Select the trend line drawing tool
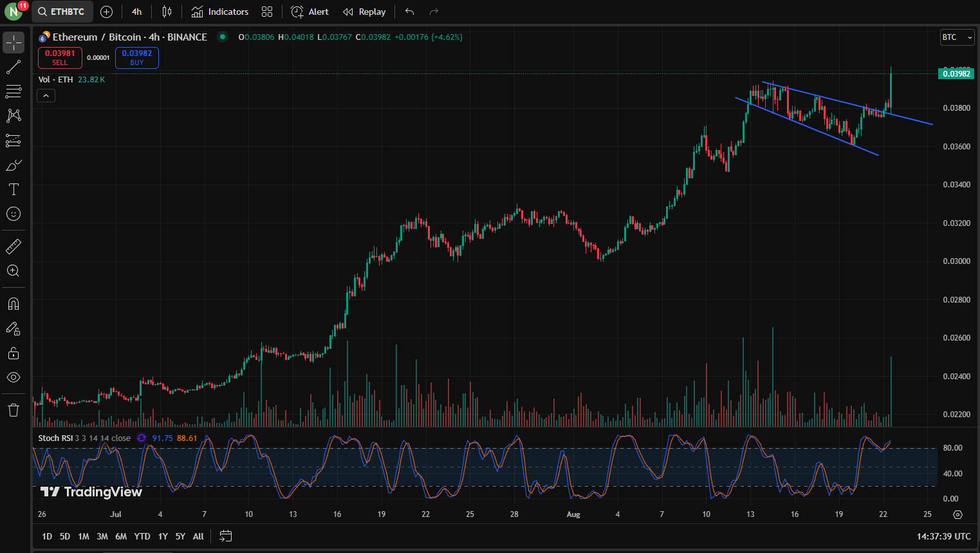The height and width of the screenshot is (553, 980). tap(14, 67)
